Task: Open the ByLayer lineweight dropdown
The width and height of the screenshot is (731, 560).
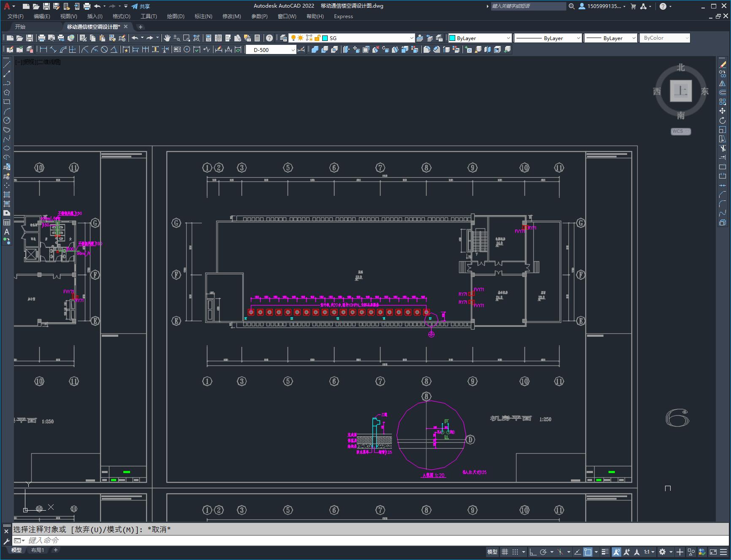Action: point(611,38)
